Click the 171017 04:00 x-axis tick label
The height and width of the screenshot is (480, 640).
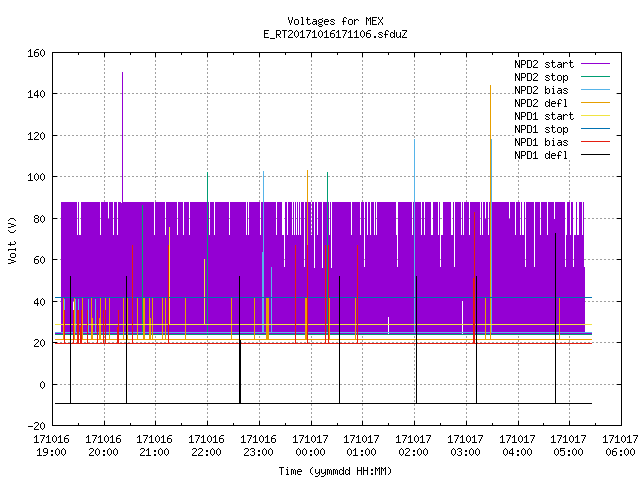[x=517, y=446]
